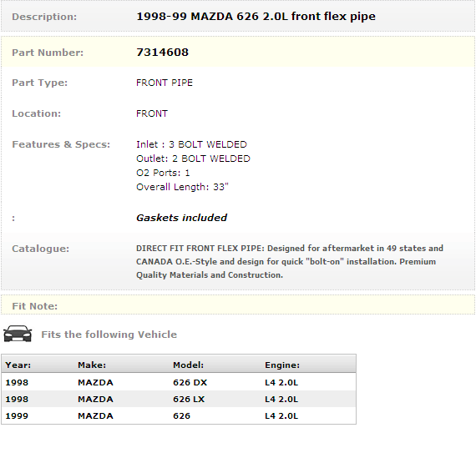476x458 pixels.
Task: Select the 1998 MAZDA 626 DX row
Action: [179, 382]
